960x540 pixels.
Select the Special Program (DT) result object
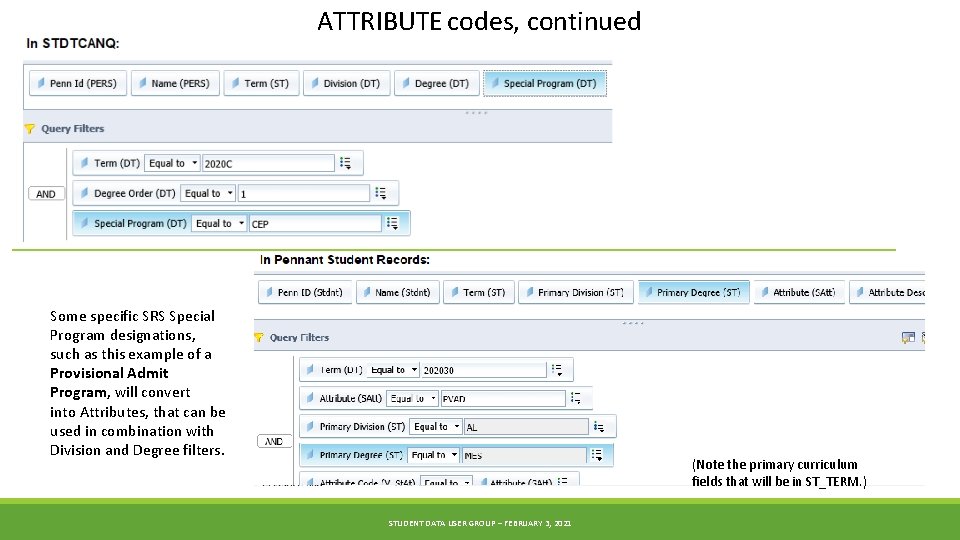coord(545,83)
